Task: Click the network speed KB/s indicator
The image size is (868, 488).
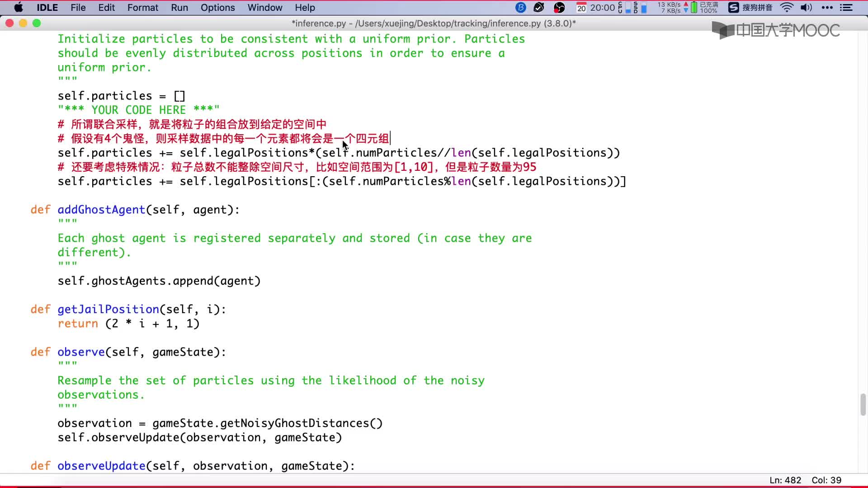Action: (x=673, y=8)
